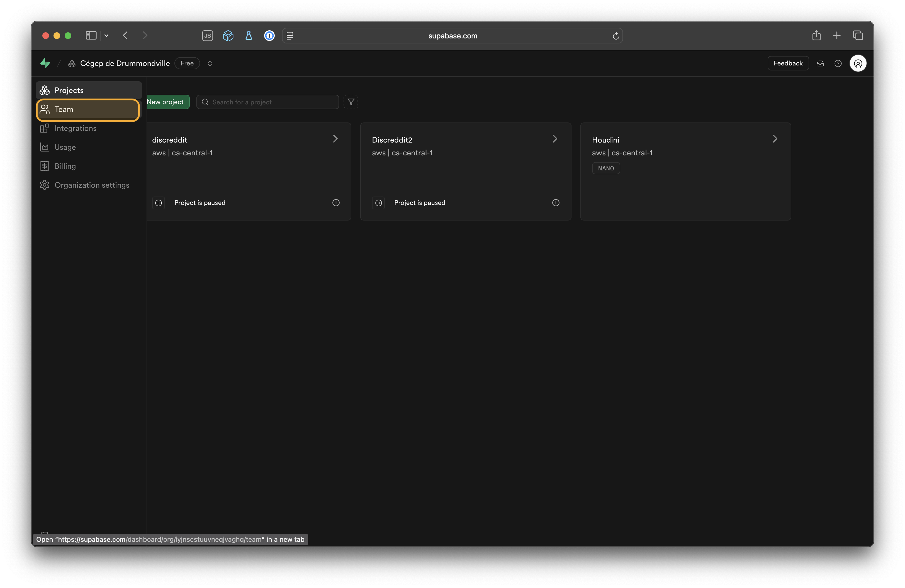Click aws | ca-central-1 under Houdini
The height and width of the screenshot is (588, 905).
(622, 153)
